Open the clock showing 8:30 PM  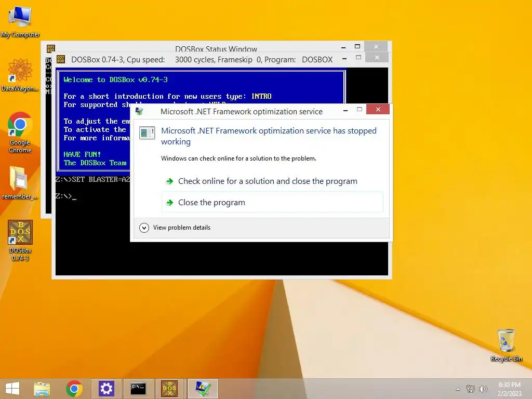tap(509, 385)
